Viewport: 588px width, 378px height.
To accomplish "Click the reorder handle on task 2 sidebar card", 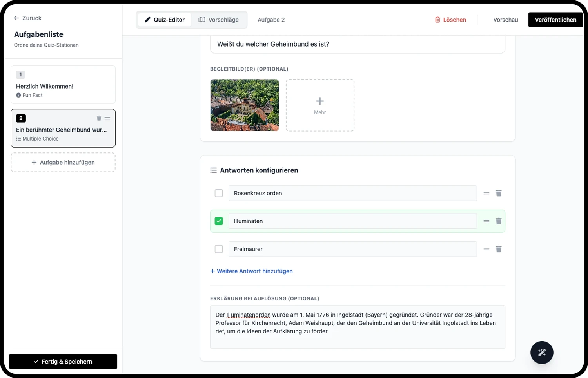I will click(107, 118).
